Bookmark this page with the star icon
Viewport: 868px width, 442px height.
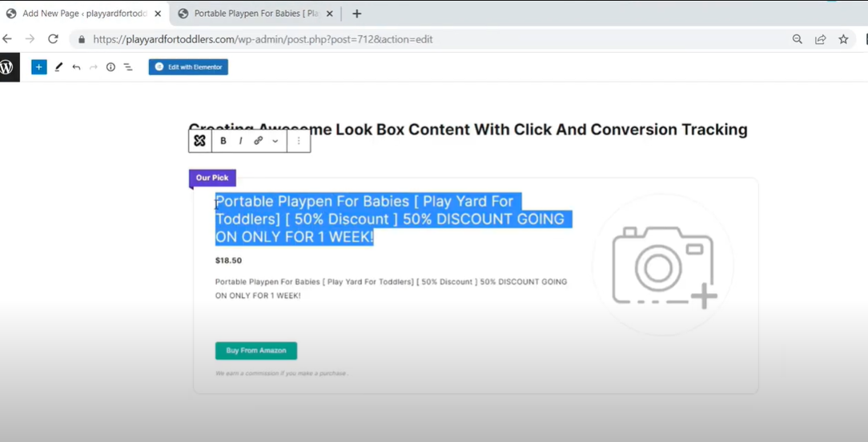tap(843, 38)
